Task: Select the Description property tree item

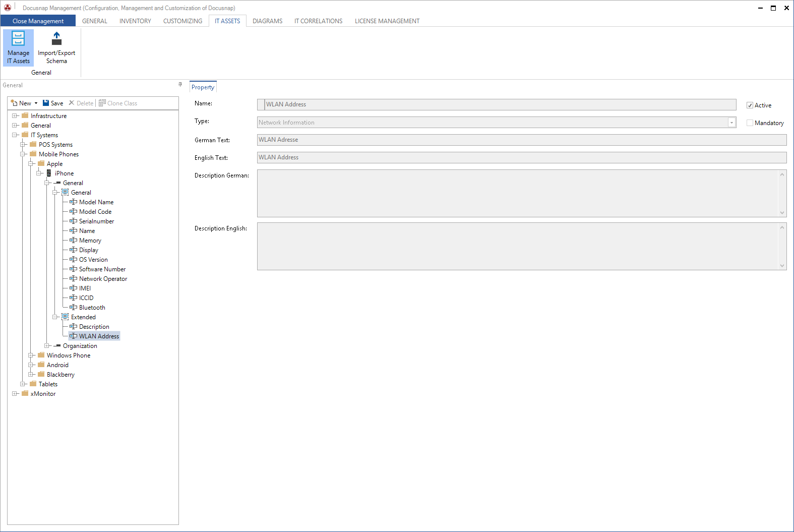Action: click(x=94, y=327)
